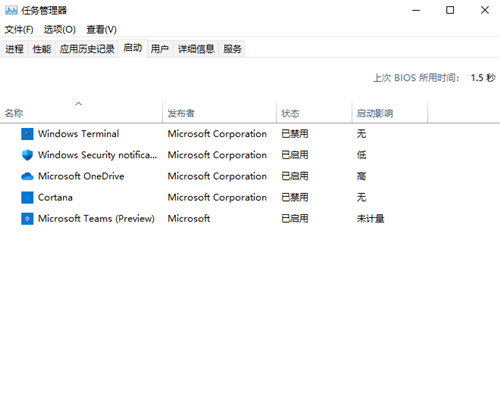Click the Microsoft Teams (Preview) icon

tap(27, 219)
